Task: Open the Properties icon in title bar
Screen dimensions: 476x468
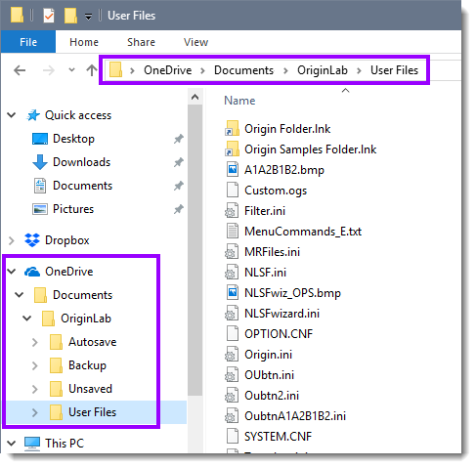Action: point(49,16)
